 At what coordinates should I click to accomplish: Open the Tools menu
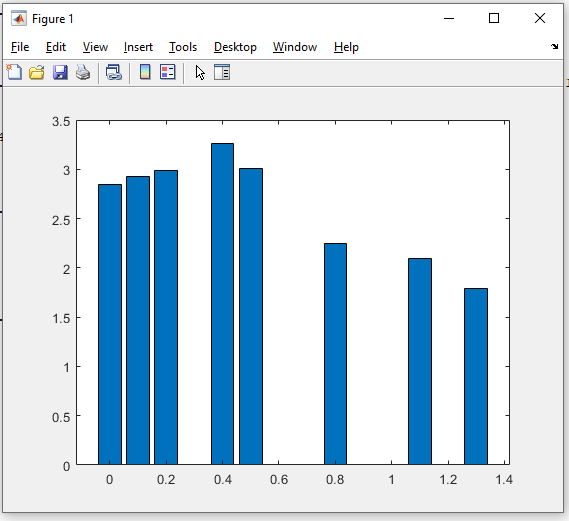tap(183, 47)
